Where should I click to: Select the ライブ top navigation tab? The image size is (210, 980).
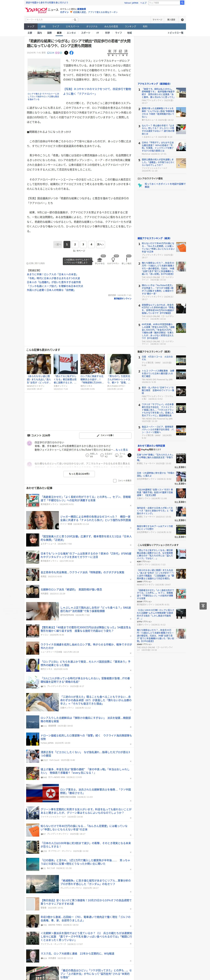[56, 26]
